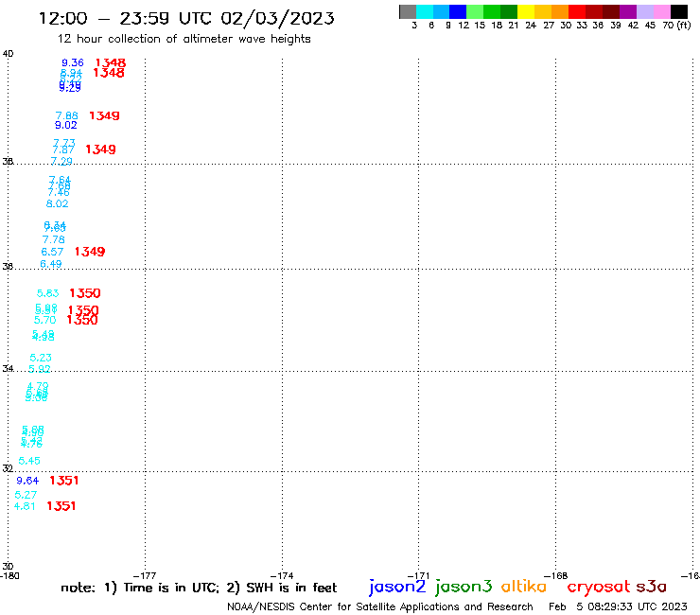Click the NOAA/NESDIS Center credit line
The image size is (700, 615).
(380, 607)
